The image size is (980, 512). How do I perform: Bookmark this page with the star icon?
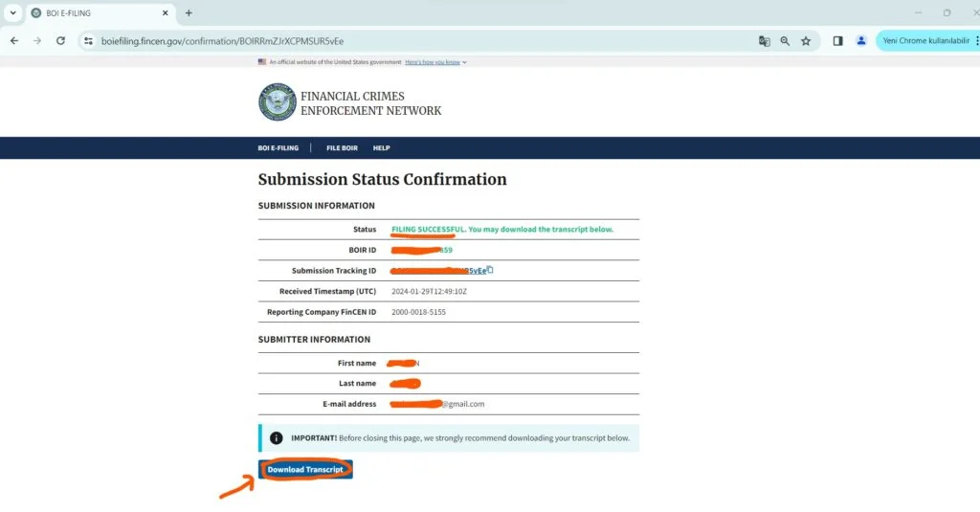click(806, 41)
